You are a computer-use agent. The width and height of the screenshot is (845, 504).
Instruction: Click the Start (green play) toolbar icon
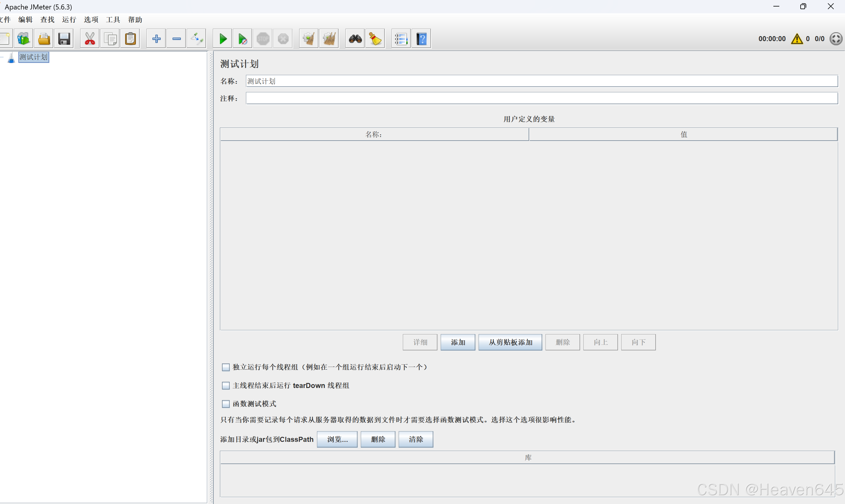point(223,39)
